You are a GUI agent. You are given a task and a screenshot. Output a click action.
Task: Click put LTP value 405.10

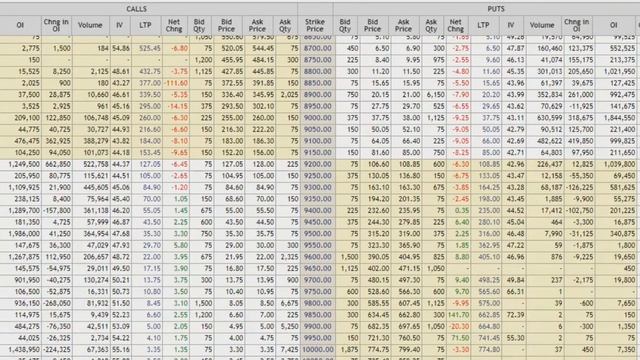tap(489, 258)
